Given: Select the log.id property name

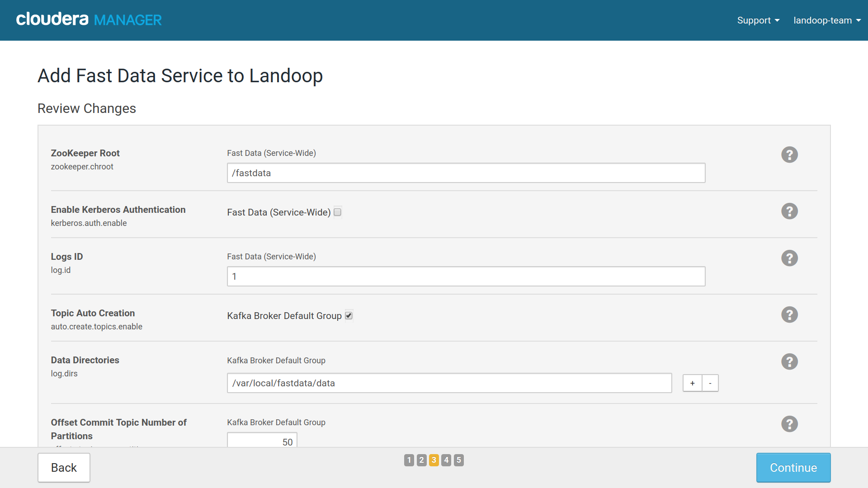Looking at the screenshot, I should tap(61, 270).
